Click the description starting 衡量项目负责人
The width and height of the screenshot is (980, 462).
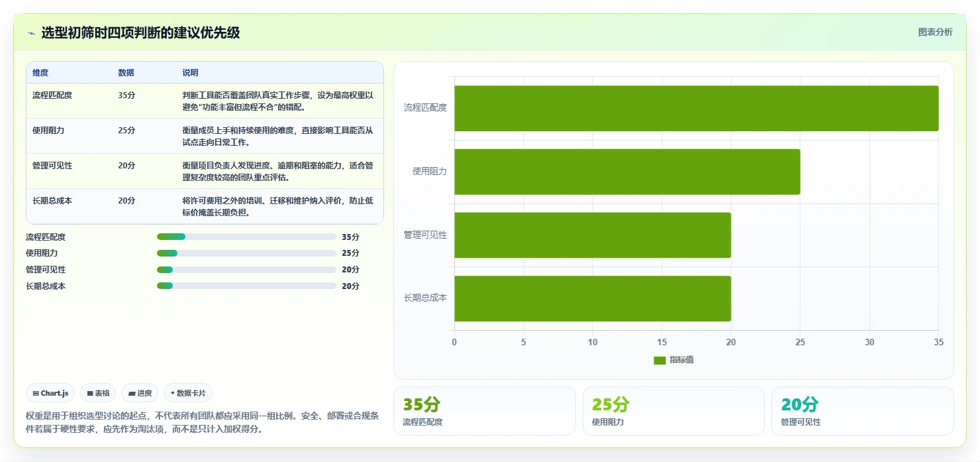[x=278, y=171]
